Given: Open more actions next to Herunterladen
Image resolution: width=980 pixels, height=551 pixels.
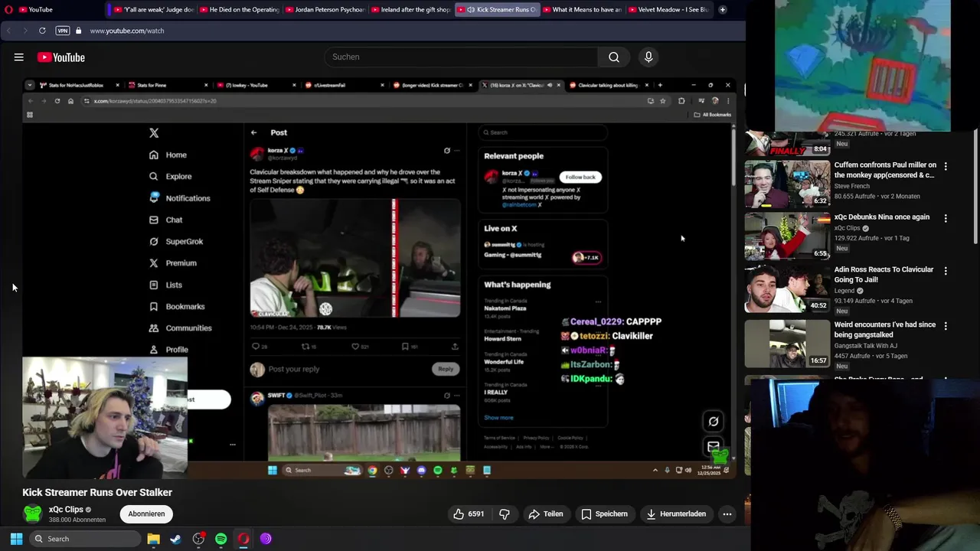Looking at the screenshot, I should pyautogui.click(x=727, y=514).
